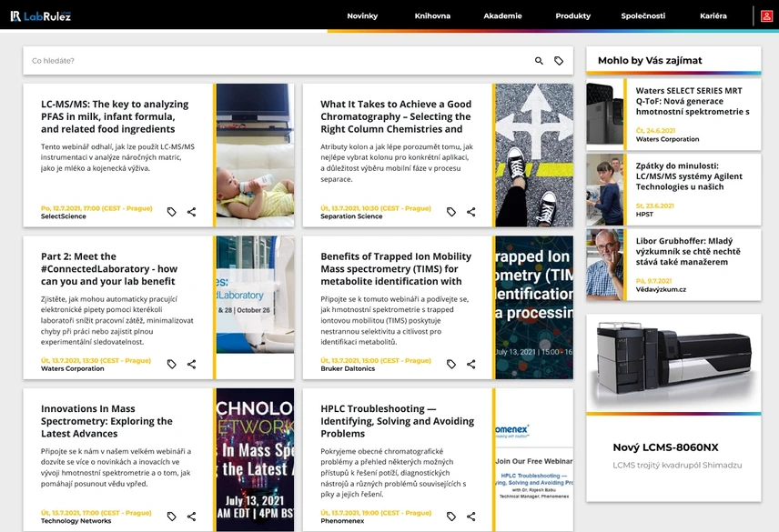Viewport: 779px width, 532px height.
Task: Click date 'Út, 13.7.2021, 10:30 (CEST - Prague)'
Action: [376, 208]
